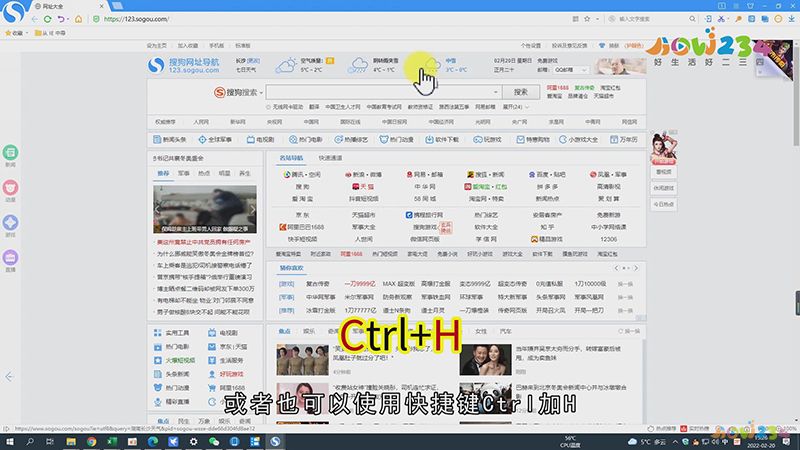
Task: Open taskbar search magnifier
Action: pyautogui.click(x=30, y=442)
